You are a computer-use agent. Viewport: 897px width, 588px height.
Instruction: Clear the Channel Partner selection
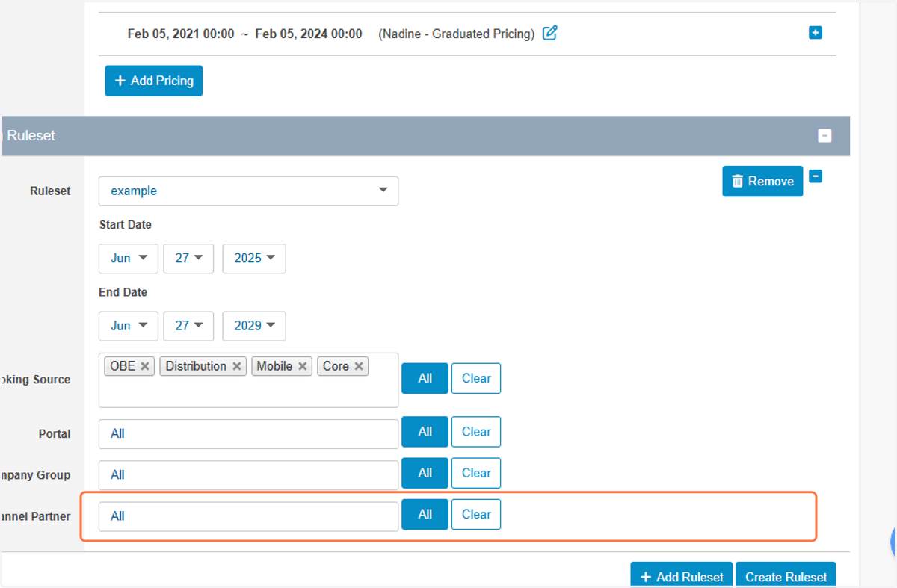pyautogui.click(x=476, y=514)
